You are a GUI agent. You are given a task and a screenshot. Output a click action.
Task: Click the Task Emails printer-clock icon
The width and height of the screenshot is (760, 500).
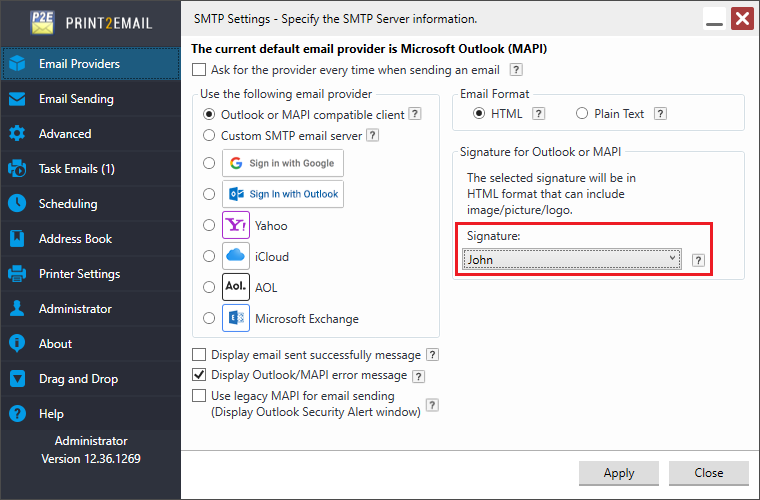(x=17, y=169)
